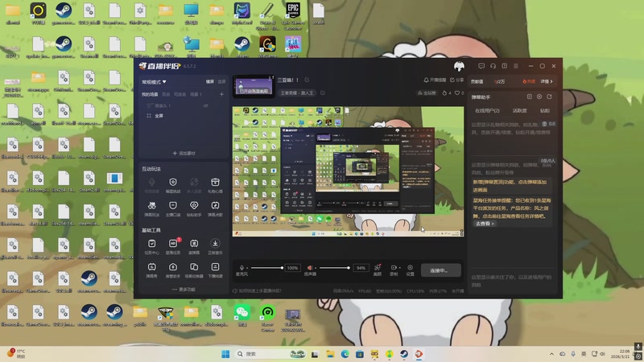Viewport: 644px width, 362px height.
Task: Click the taskbar search box
Action: [x=270, y=354]
